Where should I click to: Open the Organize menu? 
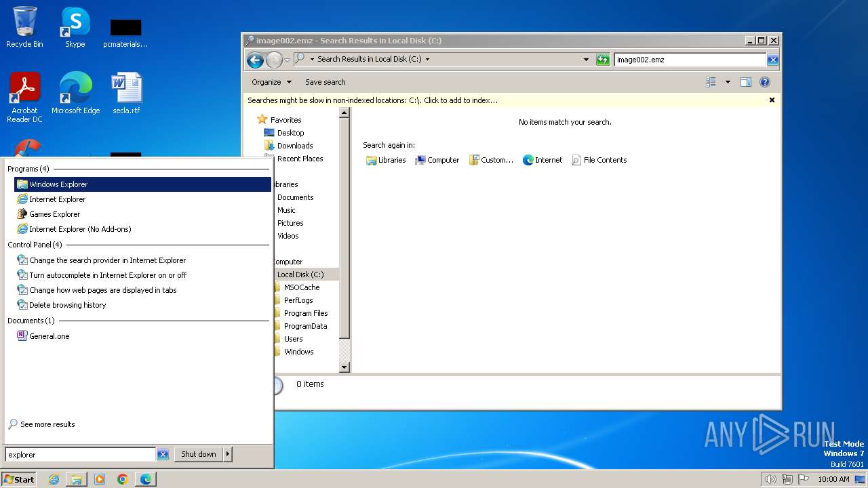click(271, 82)
